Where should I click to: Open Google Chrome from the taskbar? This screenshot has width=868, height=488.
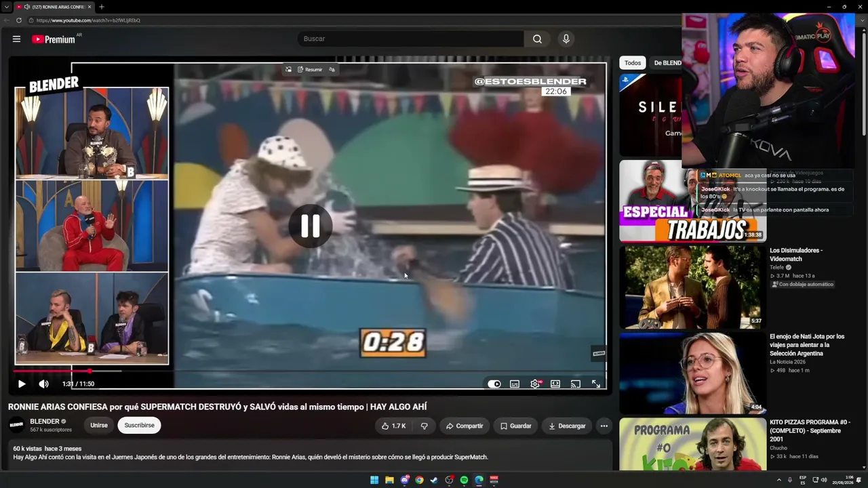419,480
